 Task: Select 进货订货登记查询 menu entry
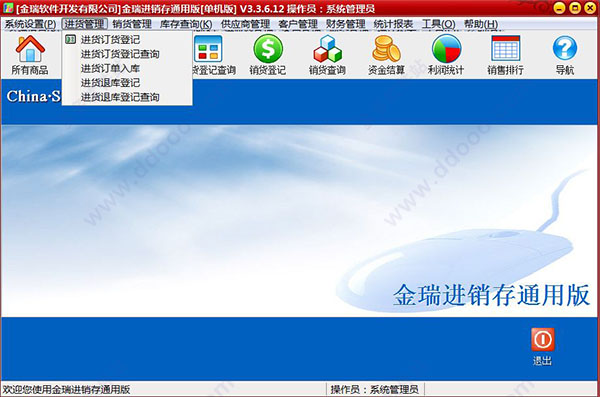127,54
